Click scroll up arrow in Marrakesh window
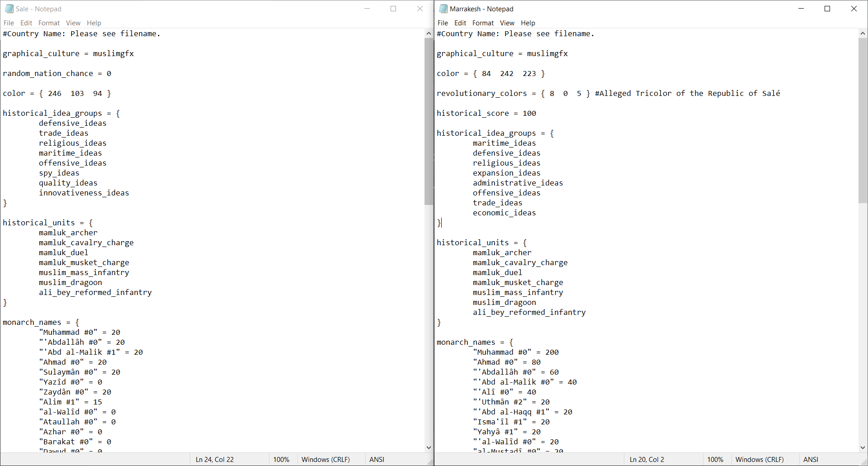Viewport: 868px width, 466px height. [x=863, y=33]
